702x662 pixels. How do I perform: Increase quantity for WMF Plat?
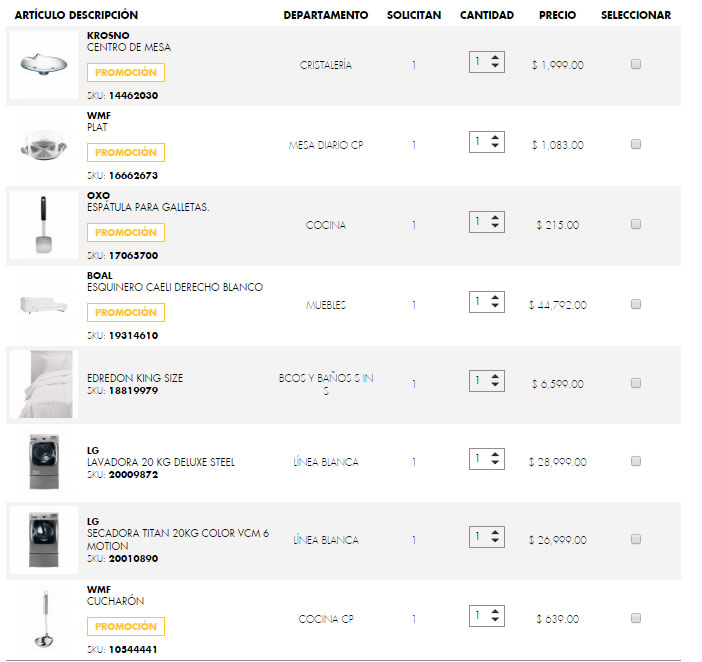pos(495,138)
